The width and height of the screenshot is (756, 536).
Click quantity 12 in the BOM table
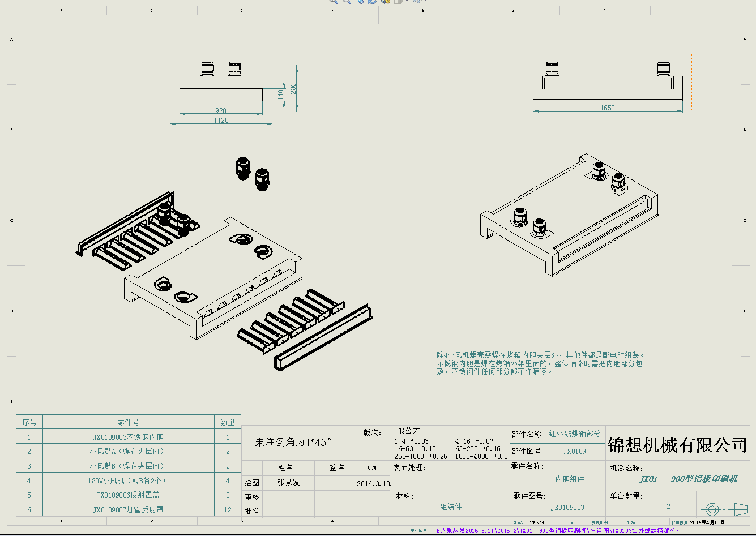[x=228, y=509]
